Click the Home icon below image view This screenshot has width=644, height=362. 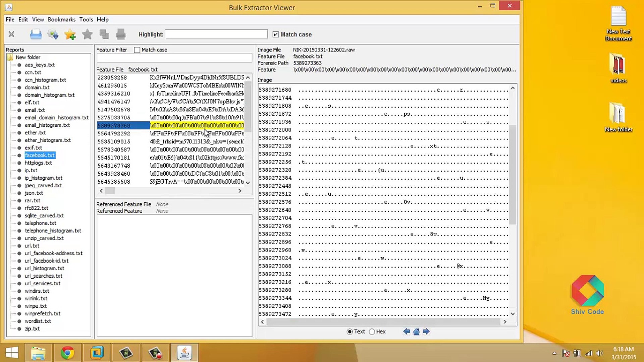click(416, 331)
